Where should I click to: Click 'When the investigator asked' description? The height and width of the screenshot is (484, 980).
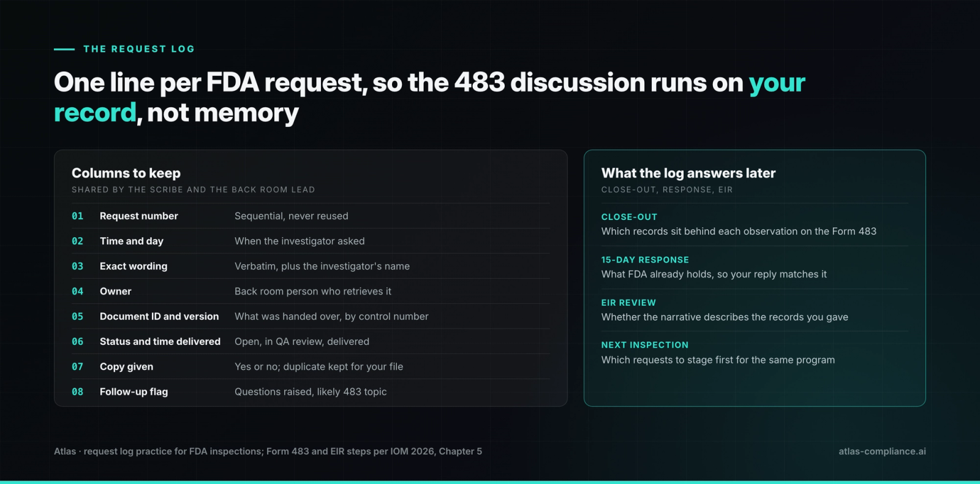(300, 241)
